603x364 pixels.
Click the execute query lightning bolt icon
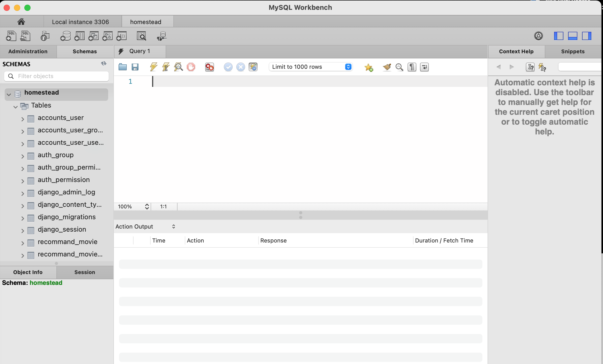point(153,67)
